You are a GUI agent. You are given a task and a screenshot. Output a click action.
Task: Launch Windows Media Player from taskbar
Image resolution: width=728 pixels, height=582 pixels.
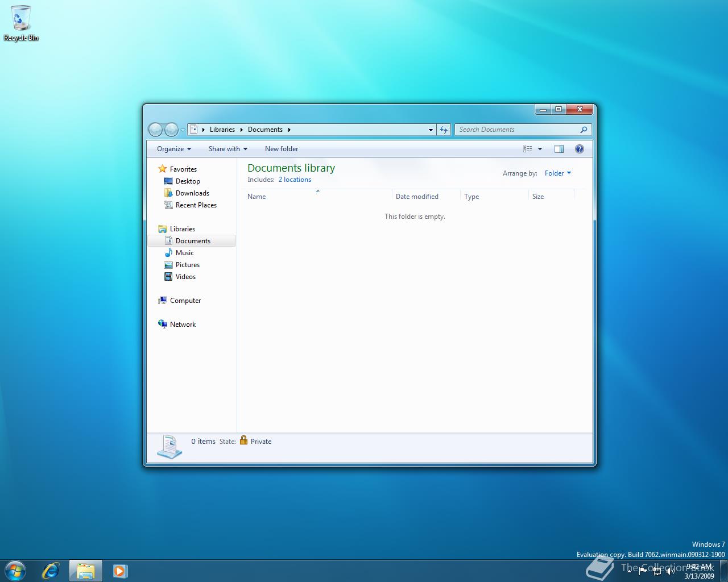click(120, 571)
